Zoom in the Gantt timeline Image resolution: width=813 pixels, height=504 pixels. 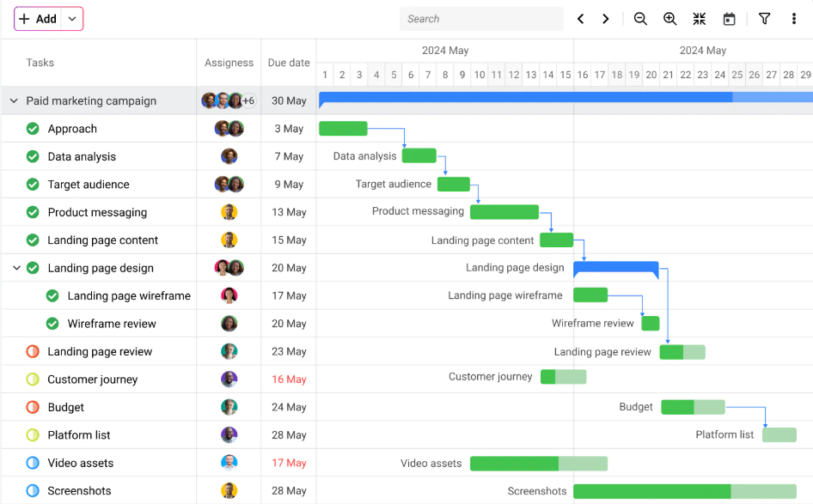tap(670, 18)
